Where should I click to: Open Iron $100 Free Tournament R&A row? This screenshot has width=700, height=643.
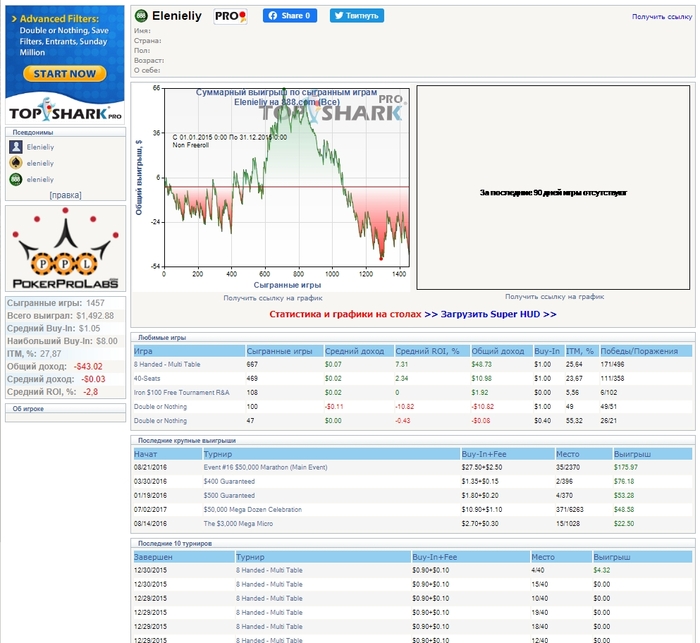click(x=182, y=392)
